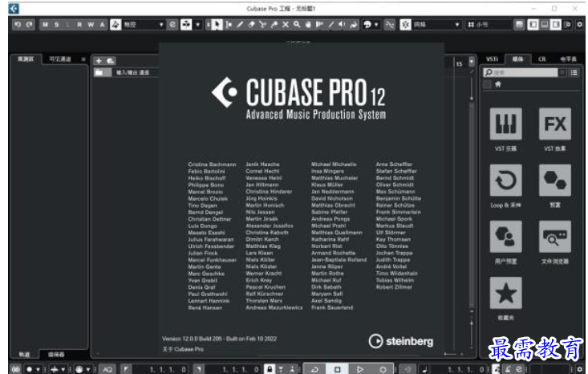588x374 pixels.
Task: Click Record in the transport bar
Action: 383,369
